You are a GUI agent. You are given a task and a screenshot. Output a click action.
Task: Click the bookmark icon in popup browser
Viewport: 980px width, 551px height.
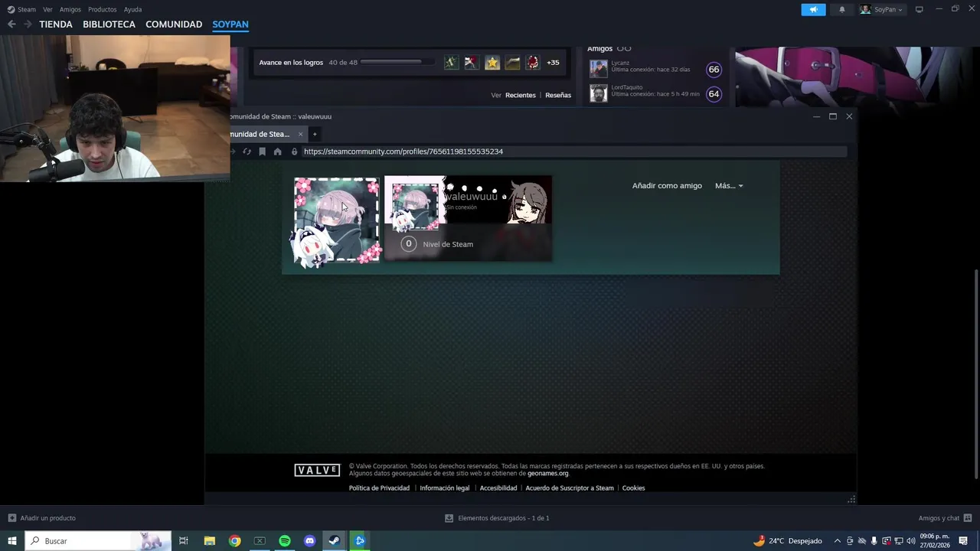[262, 152]
